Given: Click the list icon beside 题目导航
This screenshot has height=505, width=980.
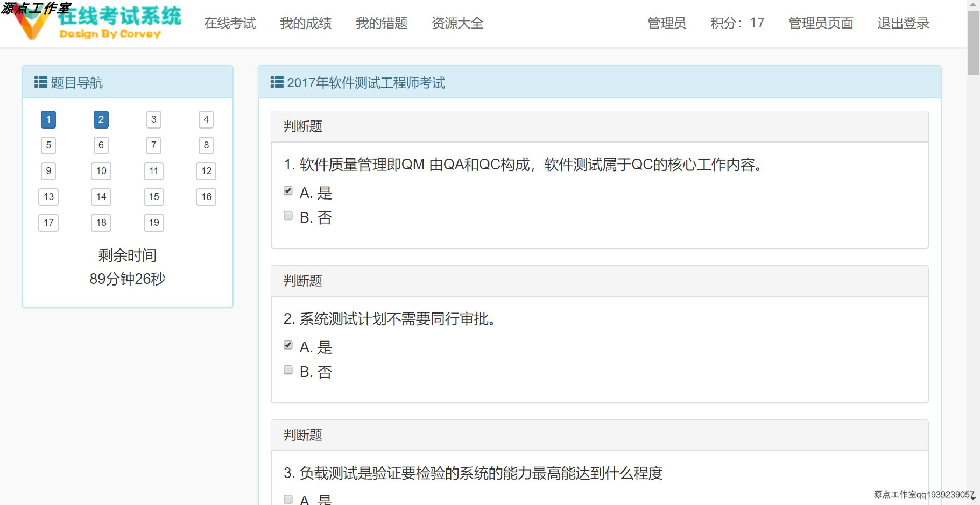Looking at the screenshot, I should 40,82.
